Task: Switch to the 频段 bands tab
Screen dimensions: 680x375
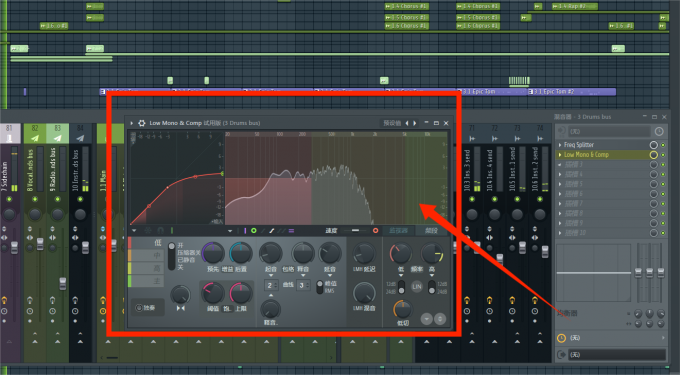Action: point(432,231)
